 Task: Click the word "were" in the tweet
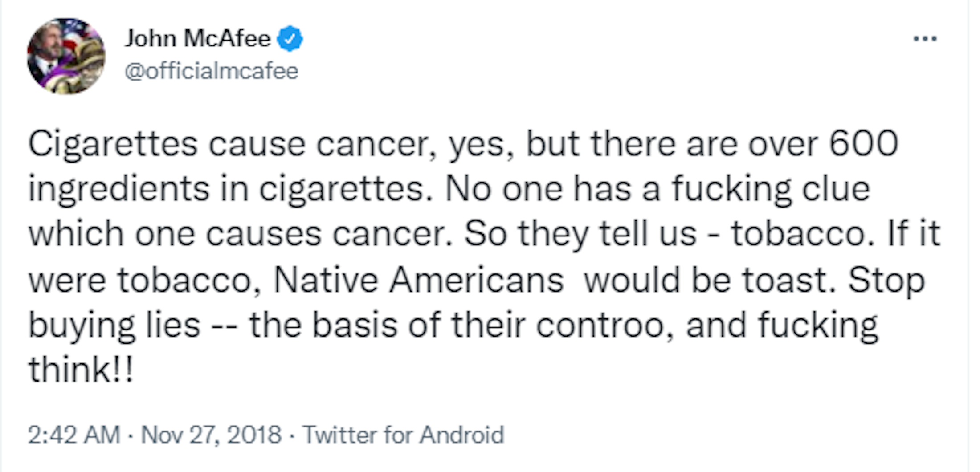[x=67, y=281]
